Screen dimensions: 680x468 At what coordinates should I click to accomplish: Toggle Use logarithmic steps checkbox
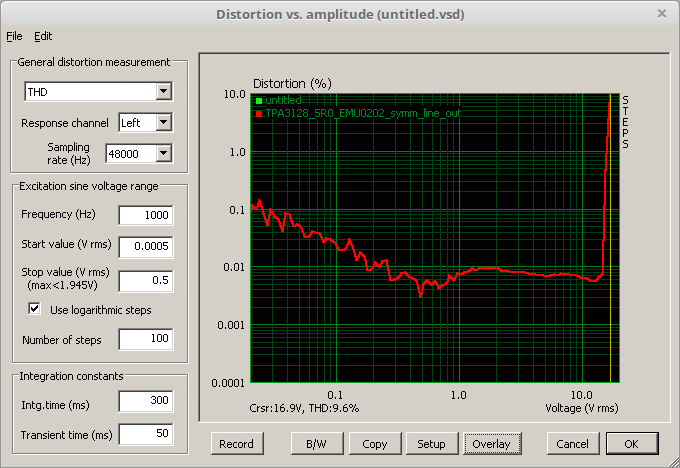pos(35,309)
